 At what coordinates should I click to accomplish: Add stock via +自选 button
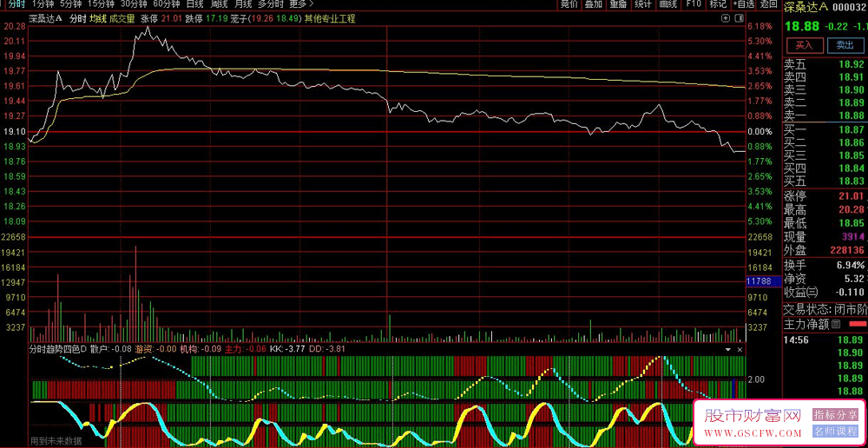tap(744, 3)
